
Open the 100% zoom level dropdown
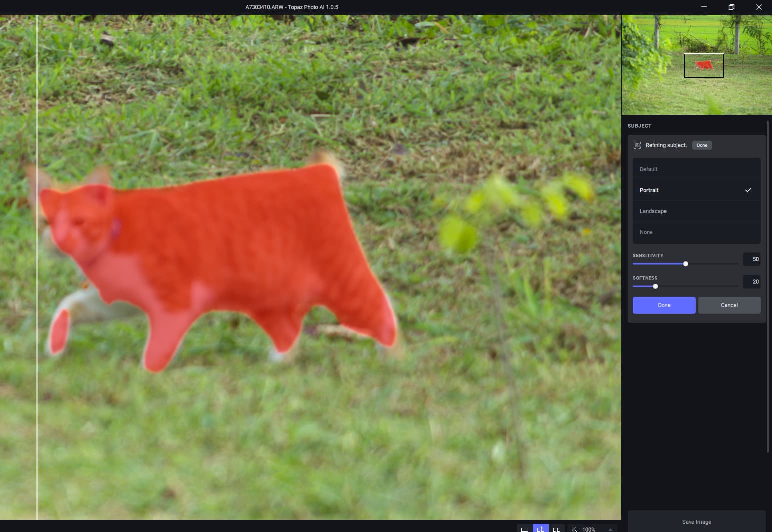(x=589, y=529)
